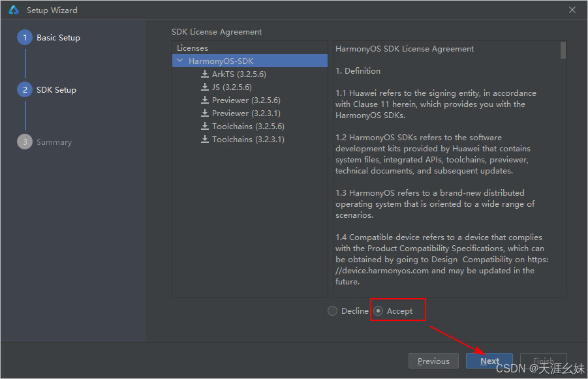Screen dimensions: 588x379
Task: Select Toolchains (3.2.3.1) tree row
Action: 250,139
